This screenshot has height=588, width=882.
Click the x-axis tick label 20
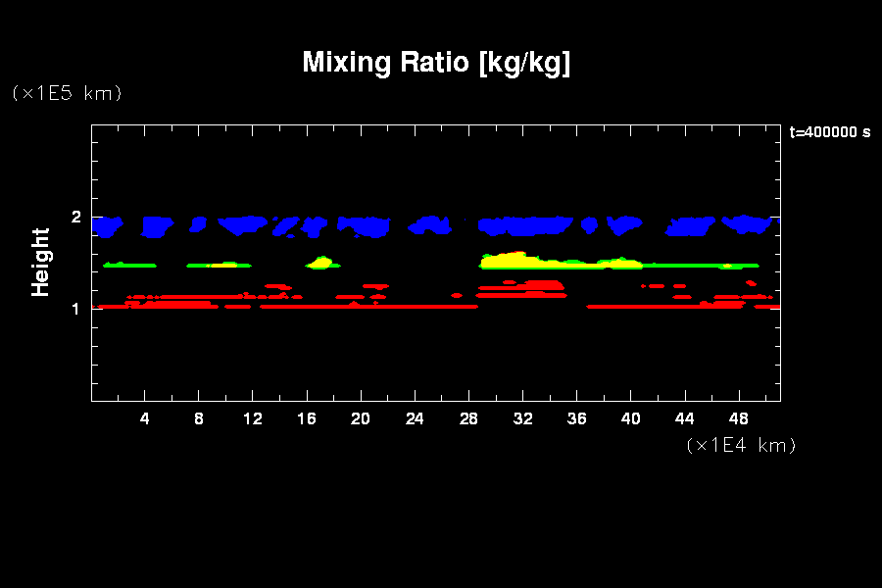(x=361, y=419)
